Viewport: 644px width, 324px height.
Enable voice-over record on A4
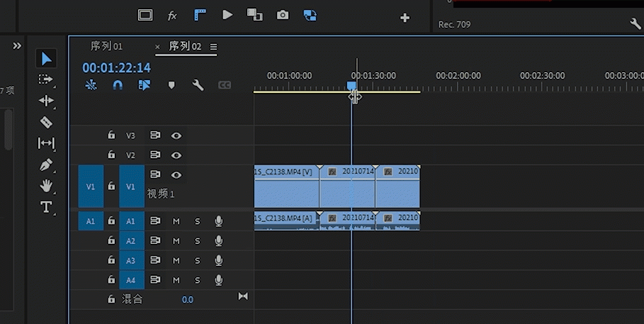coord(219,281)
